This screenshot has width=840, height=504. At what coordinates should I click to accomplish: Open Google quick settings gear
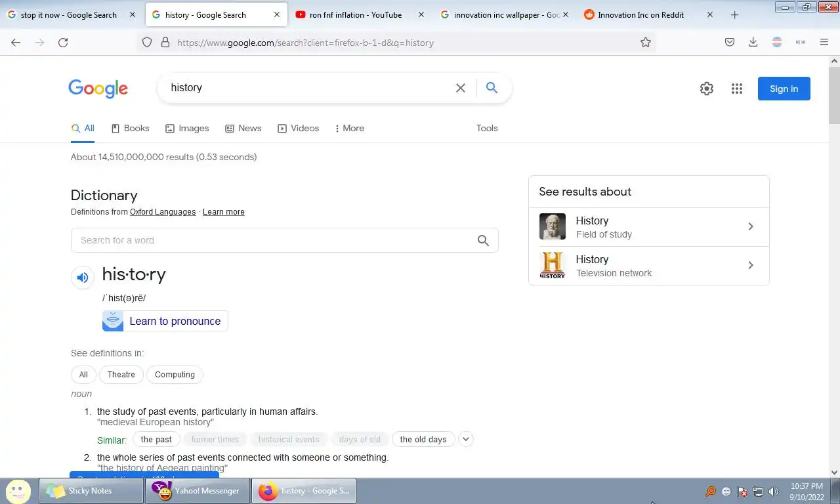(707, 89)
